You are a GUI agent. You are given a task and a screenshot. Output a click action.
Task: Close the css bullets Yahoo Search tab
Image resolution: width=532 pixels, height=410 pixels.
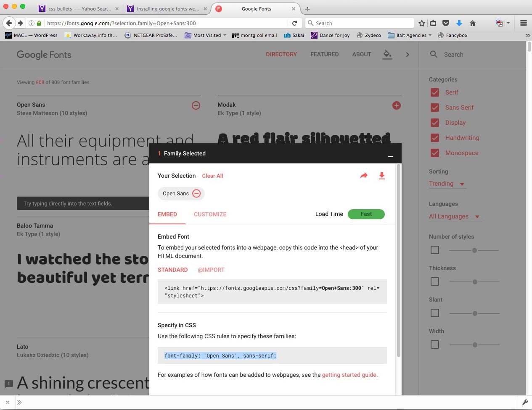(117, 9)
